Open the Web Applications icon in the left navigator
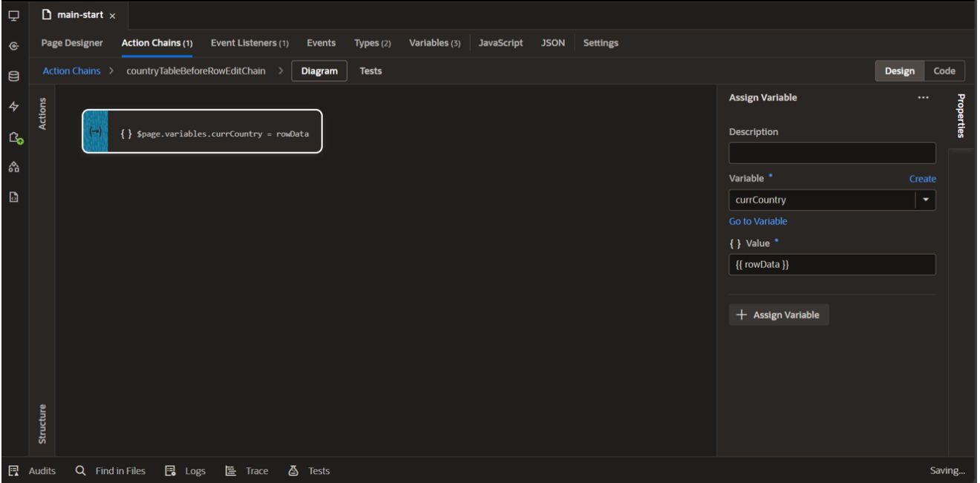 13,16
